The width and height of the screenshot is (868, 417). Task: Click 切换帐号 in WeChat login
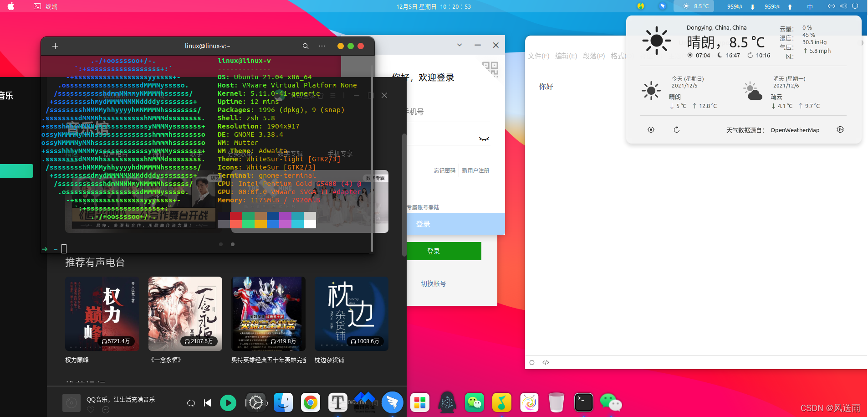434,283
